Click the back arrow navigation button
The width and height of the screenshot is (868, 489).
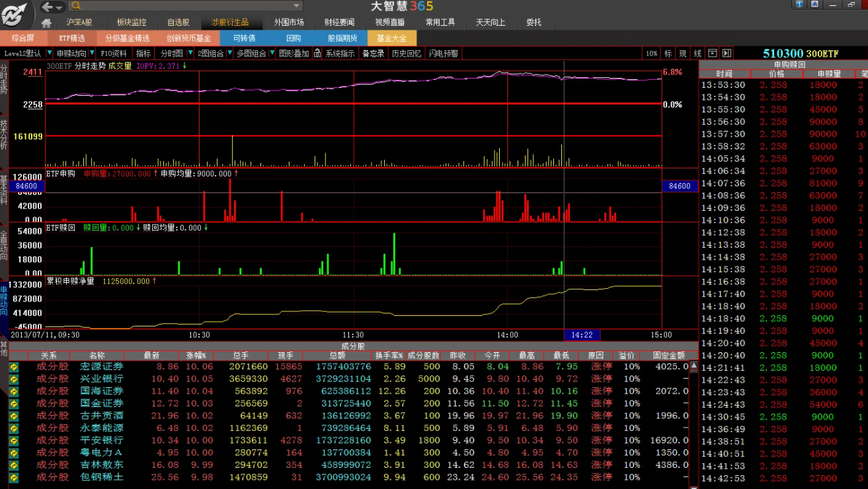point(48,7)
